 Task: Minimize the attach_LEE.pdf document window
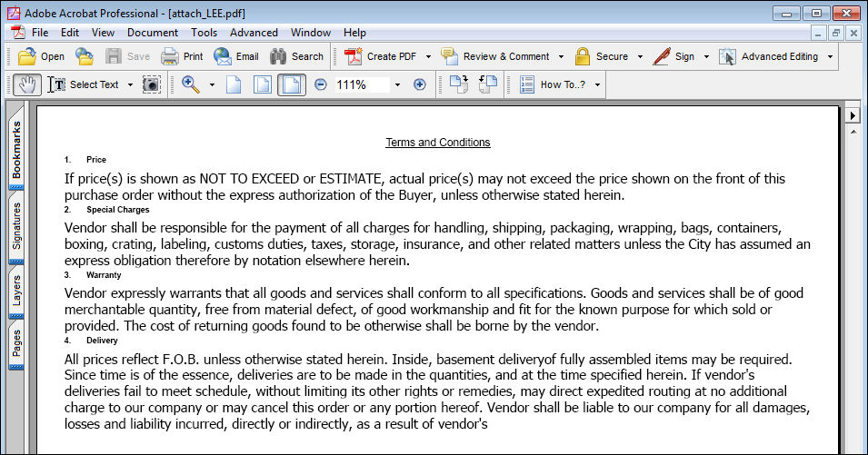818,34
